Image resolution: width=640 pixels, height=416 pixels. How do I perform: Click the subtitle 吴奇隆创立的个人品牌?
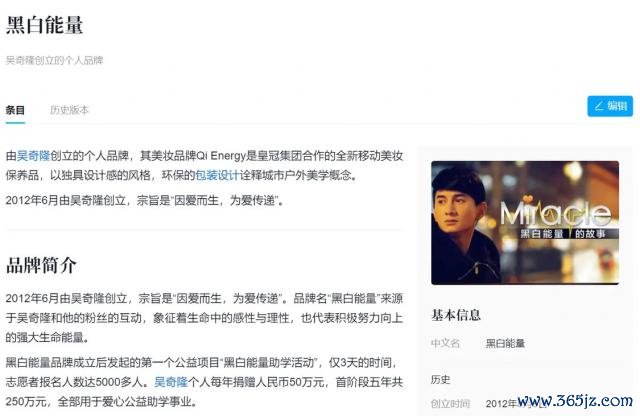point(54,60)
